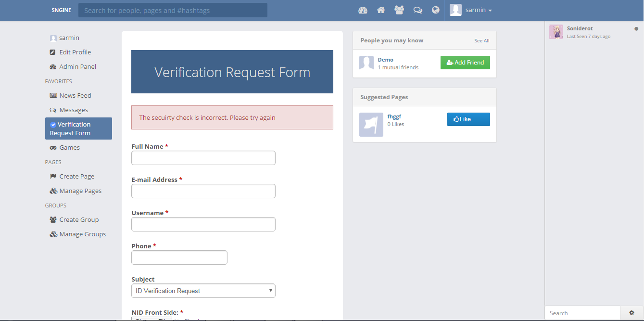The width and height of the screenshot is (644, 321).
Task: Open the Subject dropdown list
Action: 203,291
